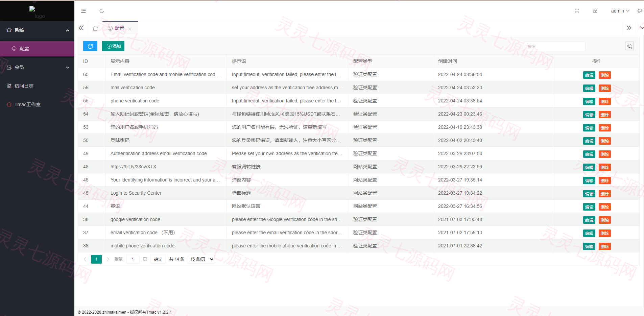Click the top bar refresh icon

(102, 11)
